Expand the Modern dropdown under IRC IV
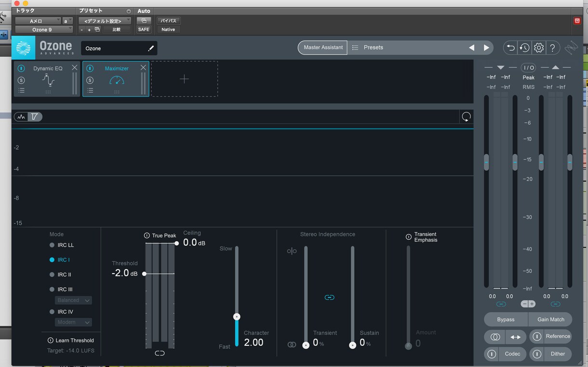The image size is (588, 367). pos(74,322)
